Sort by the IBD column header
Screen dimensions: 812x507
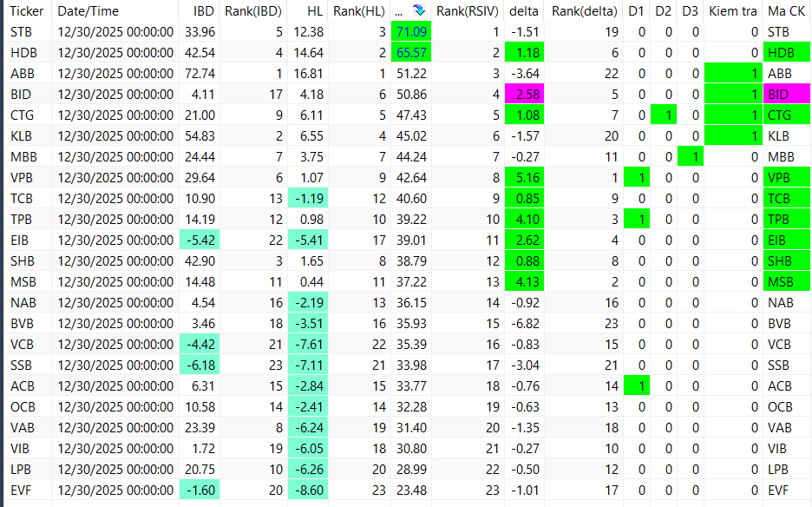pyautogui.click(x=204, y=11)
